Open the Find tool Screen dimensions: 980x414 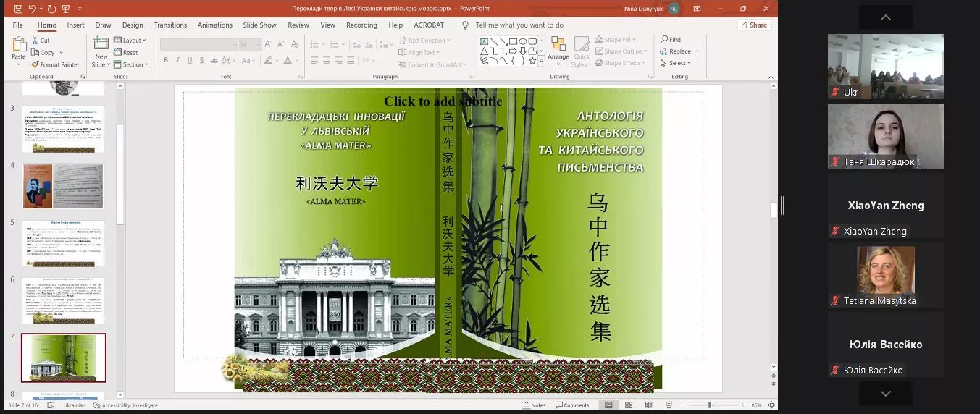(670, 40)
